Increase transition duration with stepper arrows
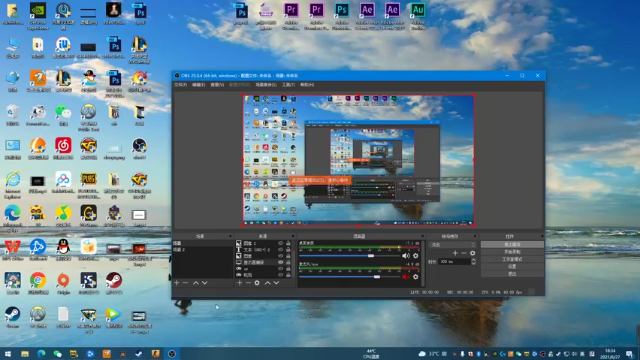Viewport: 640px width, 360px height. pos(473,260)
